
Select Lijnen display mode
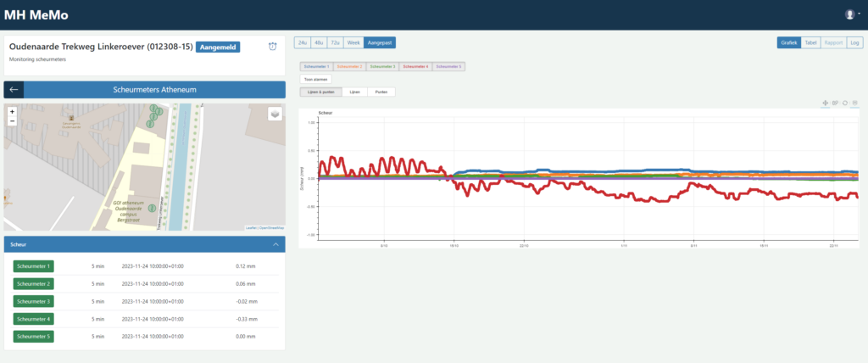coord(355,92)
